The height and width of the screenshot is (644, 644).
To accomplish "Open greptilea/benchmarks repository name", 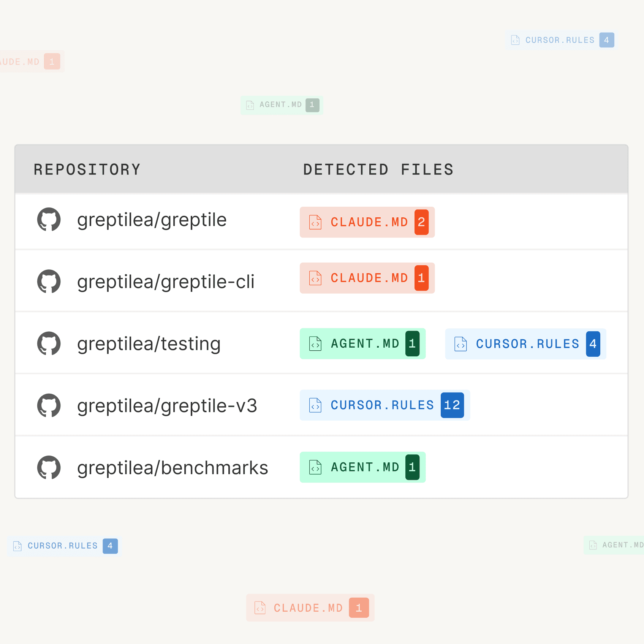I will point(172,468).
